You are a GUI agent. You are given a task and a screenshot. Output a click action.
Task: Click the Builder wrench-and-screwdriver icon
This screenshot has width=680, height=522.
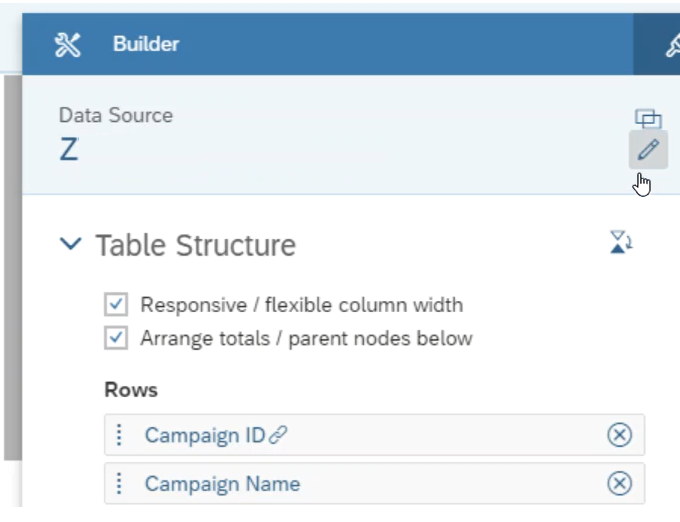point(67,45)
